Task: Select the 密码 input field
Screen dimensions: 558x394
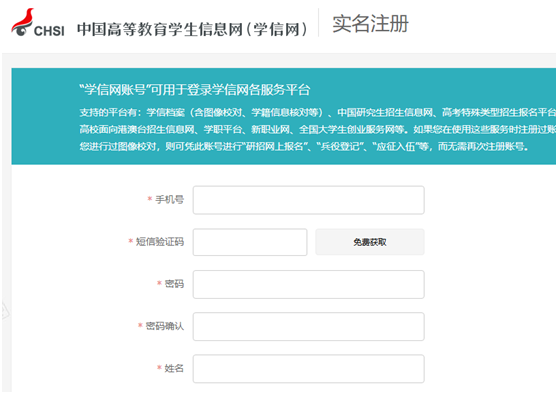Action: [309, 284]
